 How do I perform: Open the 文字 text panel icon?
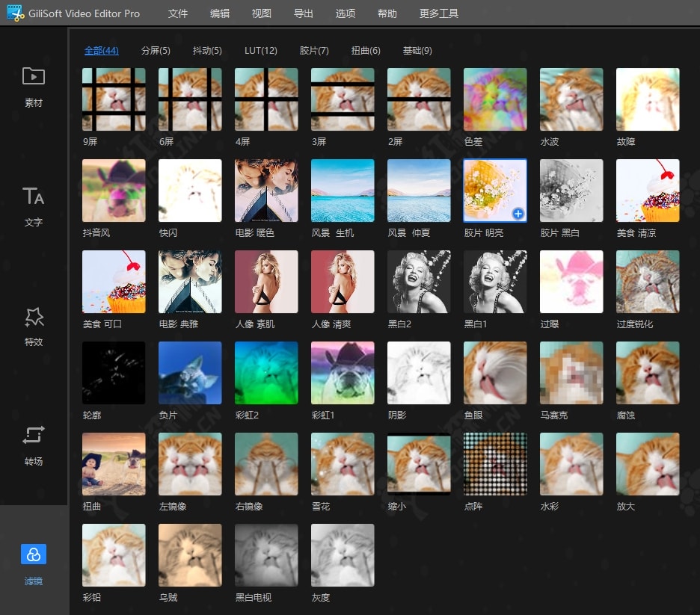(34, 197)
